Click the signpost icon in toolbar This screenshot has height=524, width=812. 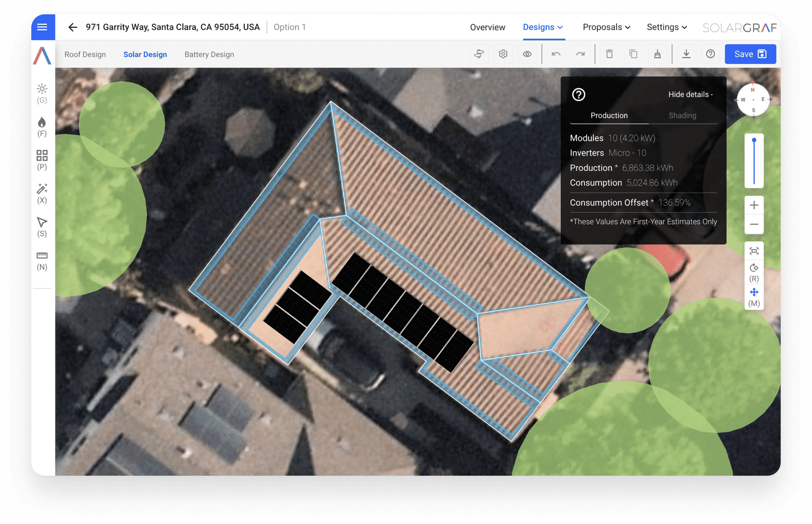click(x=479, y=54)
